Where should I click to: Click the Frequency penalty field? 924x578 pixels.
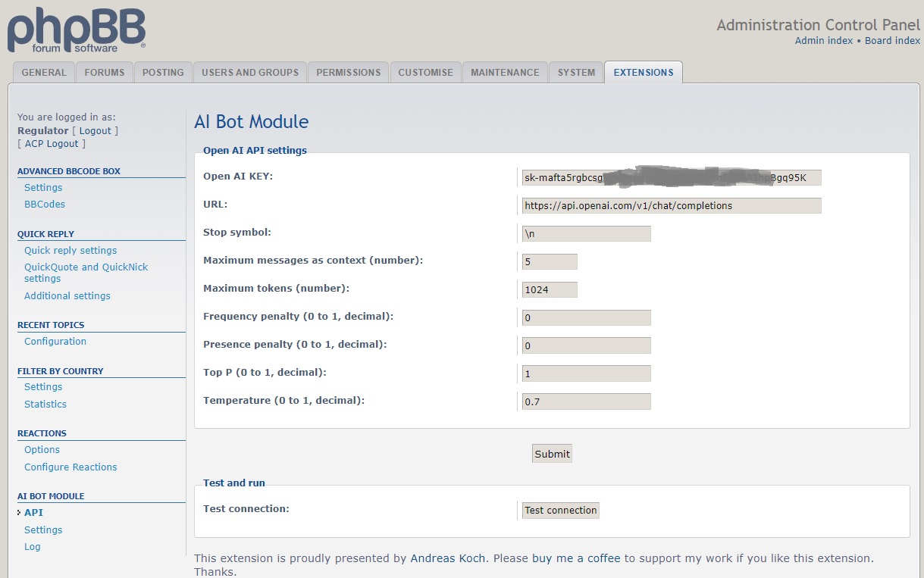pyautogui.click(x=587, y=317)
